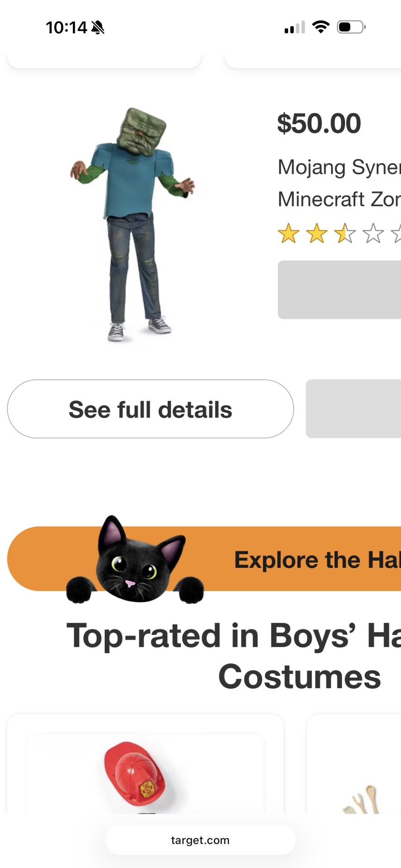Viewport: 401px width, 868px height.
Task: Tap the gray button beside See full details
Action: click(353, 409)
